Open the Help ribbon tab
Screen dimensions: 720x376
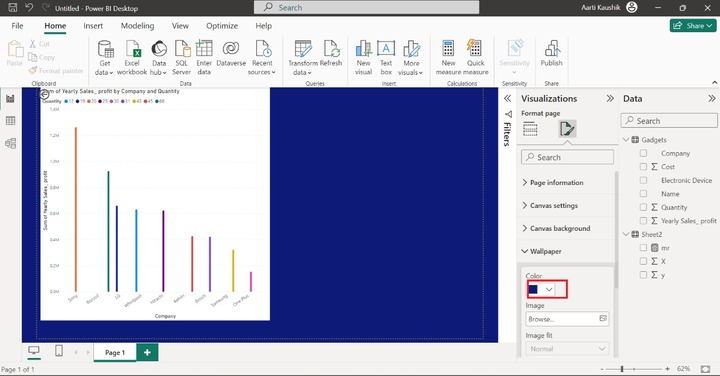(264, 26)
